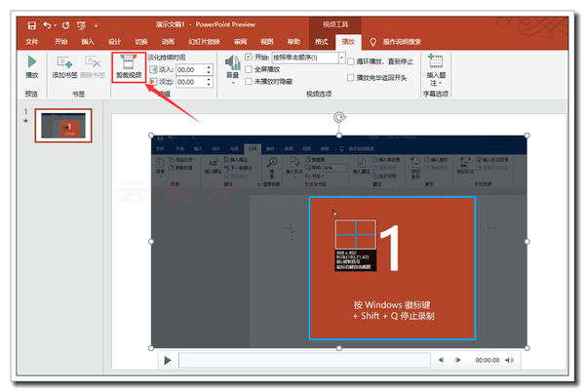Screen dimensions: 585x392
Task: Open the Customize Quick Access Toolbar dropdown
Action: [96, 25]
